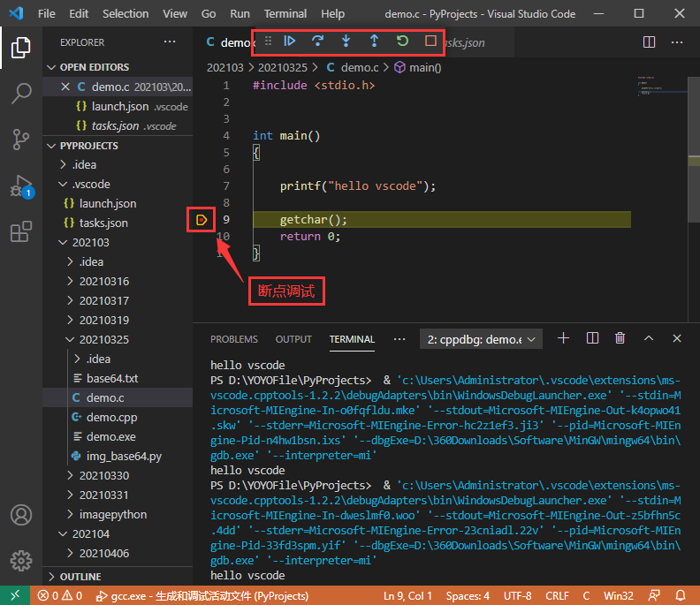Go to line via Ln 9, Col 1
This screenshot has height=605, width=700.
pos(407,595)
